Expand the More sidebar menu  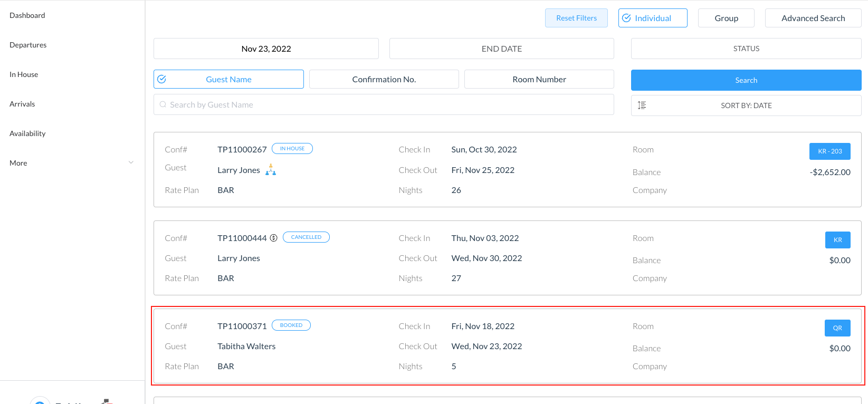[72, 163]
